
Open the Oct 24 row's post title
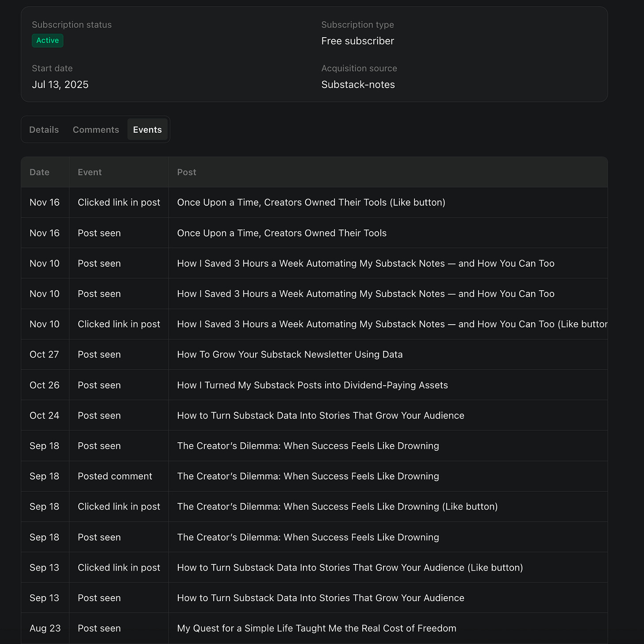point(321,415)
